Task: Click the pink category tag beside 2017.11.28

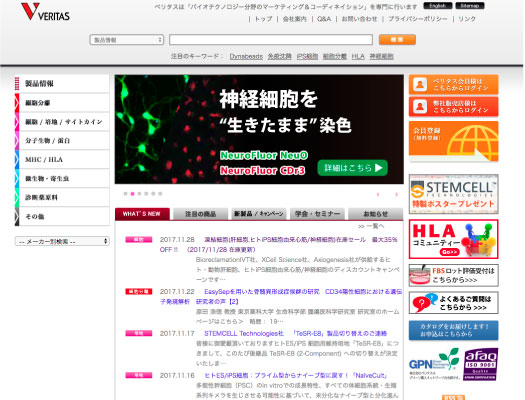Action: pyautogui.click(x=139, y=239)
